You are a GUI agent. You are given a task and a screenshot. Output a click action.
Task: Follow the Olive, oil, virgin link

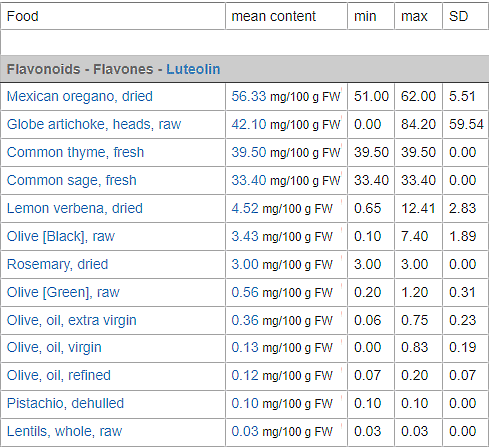(54, 347)
